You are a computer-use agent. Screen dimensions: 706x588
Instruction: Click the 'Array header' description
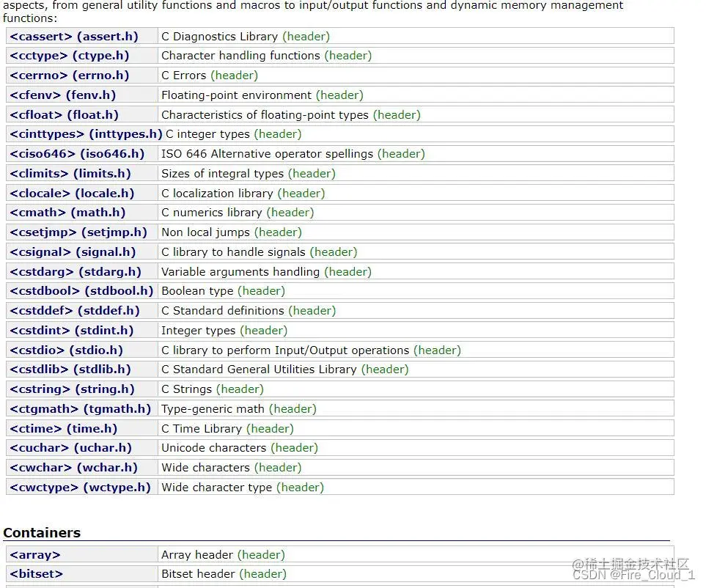point(197,555)
